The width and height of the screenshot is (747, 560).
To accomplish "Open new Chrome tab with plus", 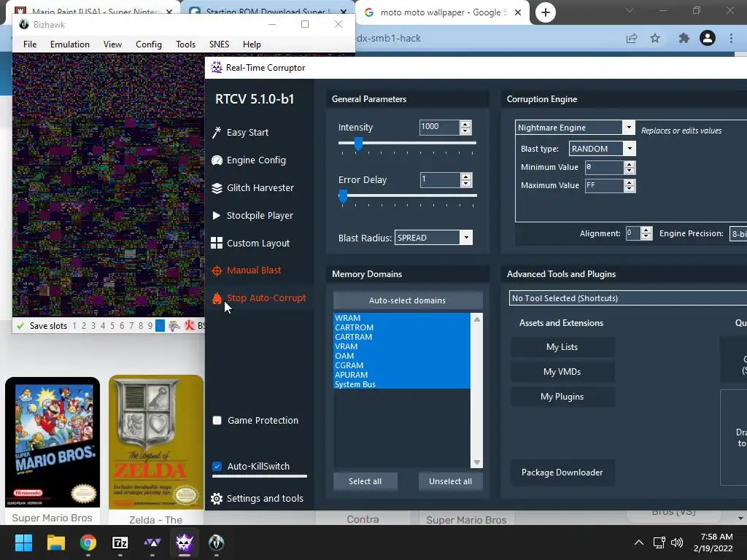I will click(x=546, y=12).
